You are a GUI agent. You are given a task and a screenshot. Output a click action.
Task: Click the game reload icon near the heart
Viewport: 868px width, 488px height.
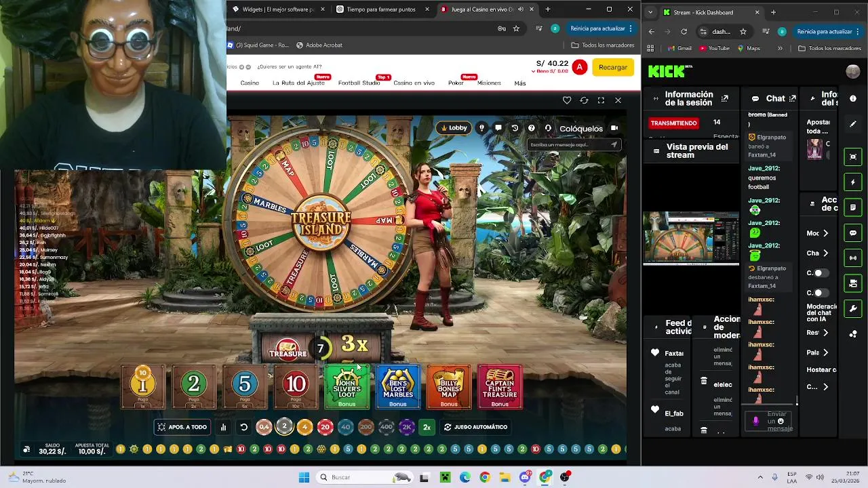584,100
